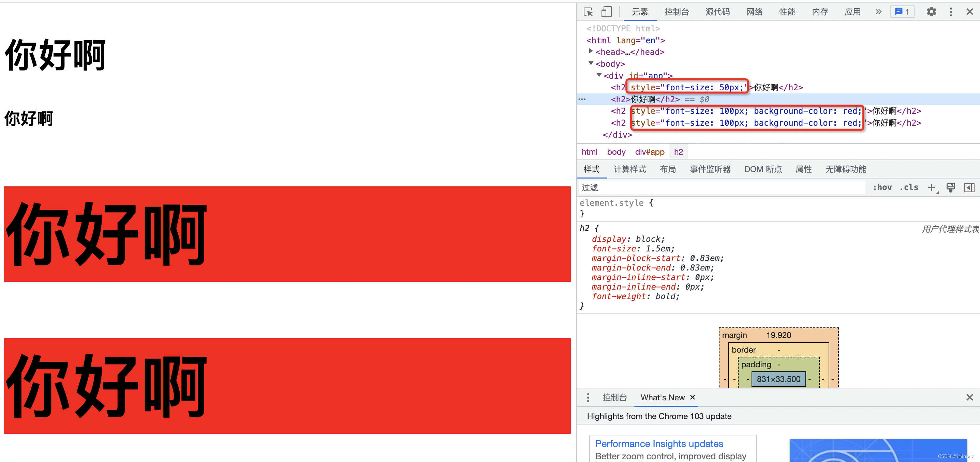Switch to 性能 tab
This screenshot has height=462, width=980.
click(787, 12)
